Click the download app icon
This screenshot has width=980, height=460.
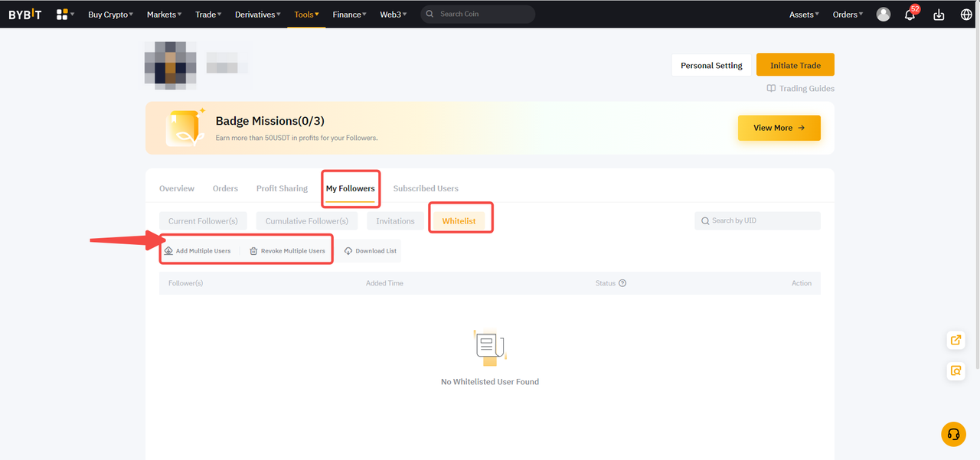pos(939,15)
